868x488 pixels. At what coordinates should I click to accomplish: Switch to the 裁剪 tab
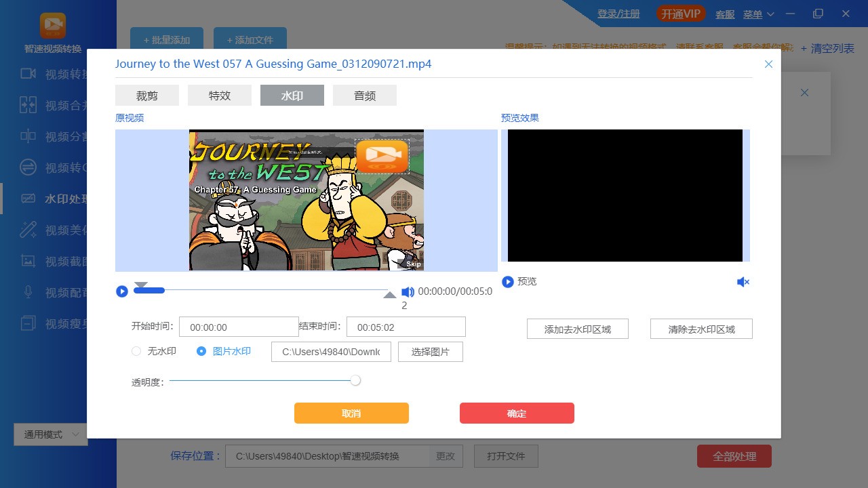147,96
